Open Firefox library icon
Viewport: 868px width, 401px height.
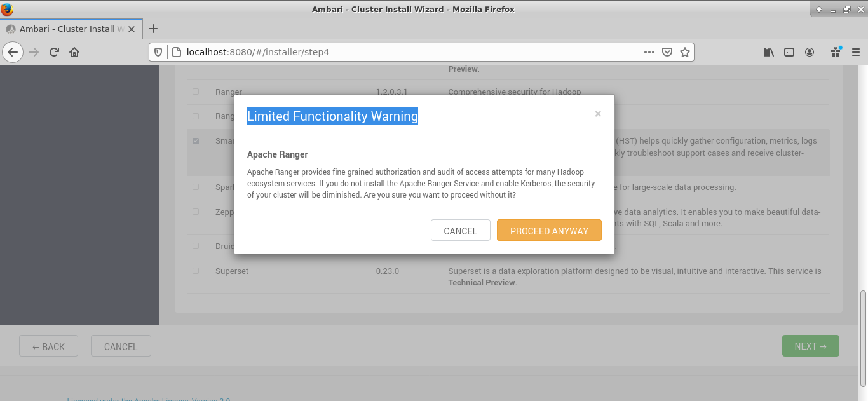point(769,52)
